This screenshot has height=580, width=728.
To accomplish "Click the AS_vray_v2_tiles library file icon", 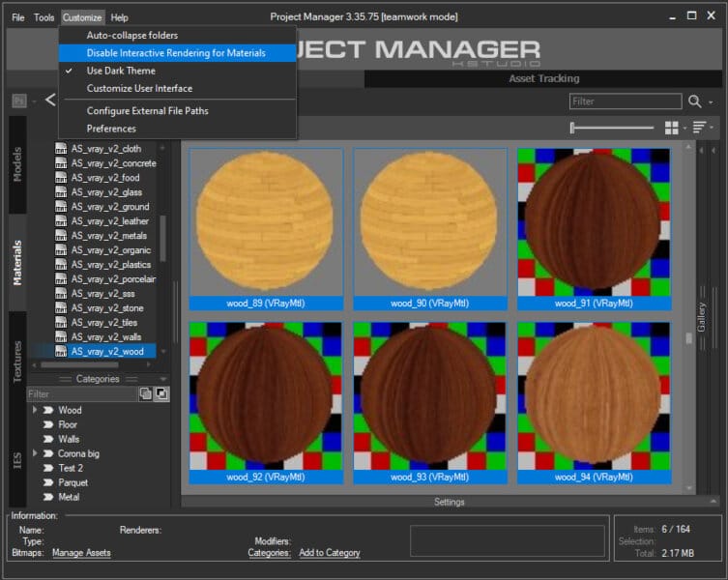I will tap(61, 322).
